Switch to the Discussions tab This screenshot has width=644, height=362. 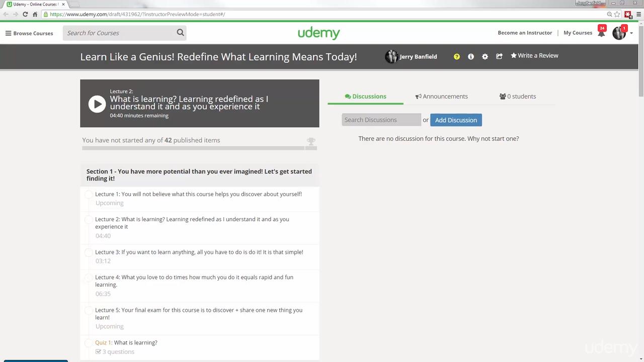(x=365, y=96)
